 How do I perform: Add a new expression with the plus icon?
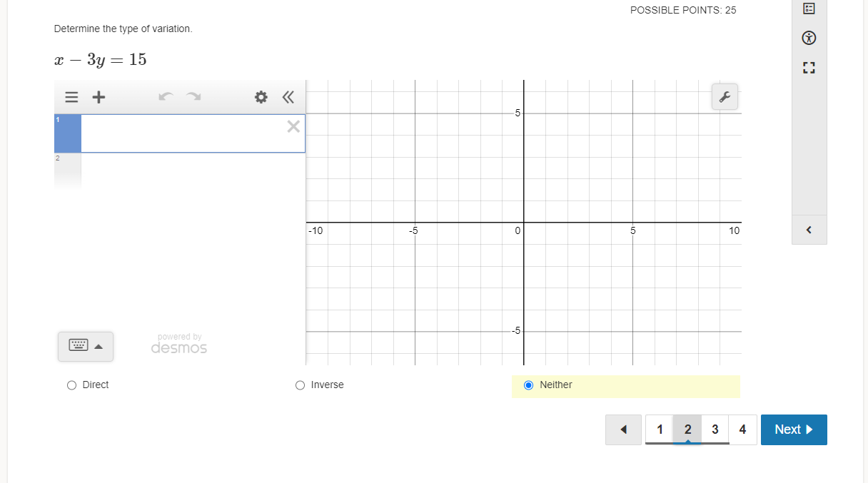[x=99, y=97]
